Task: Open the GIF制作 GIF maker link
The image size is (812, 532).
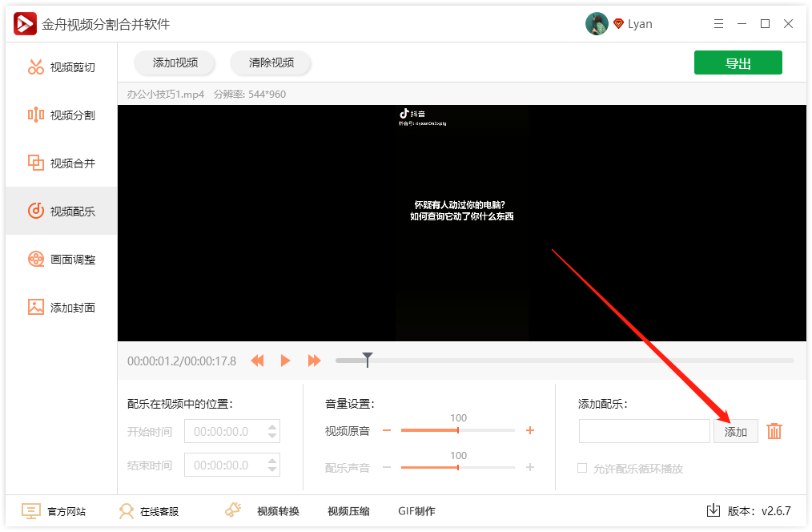Action: 416,511
